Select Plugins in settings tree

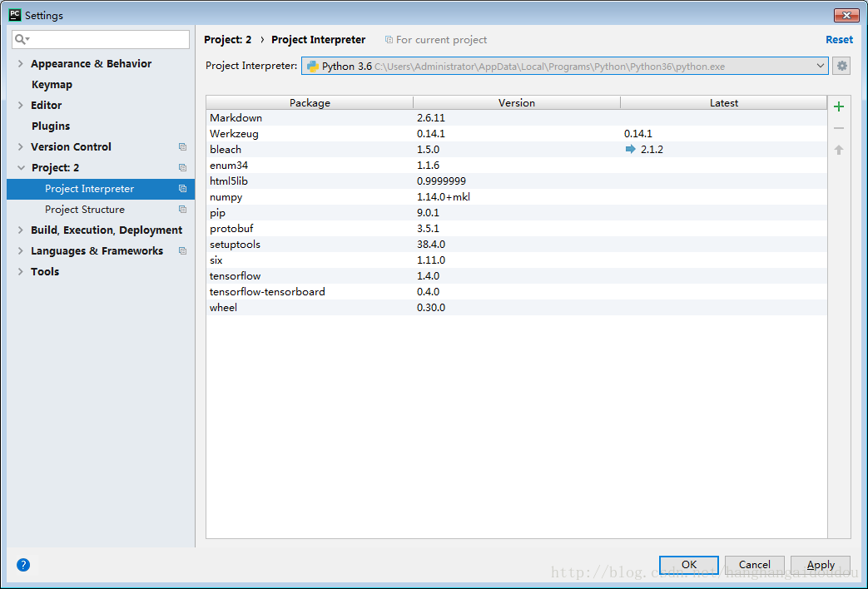pos(51,126)
